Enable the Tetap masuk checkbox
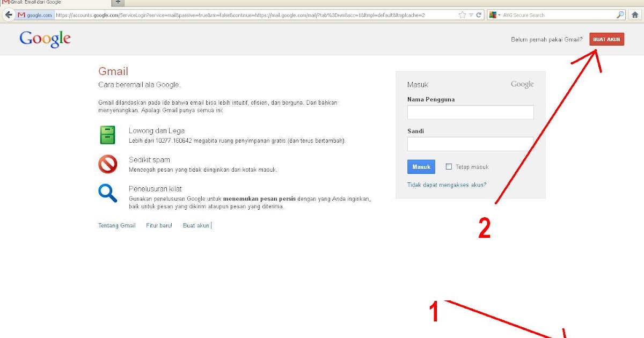 (x=449, y=167)
